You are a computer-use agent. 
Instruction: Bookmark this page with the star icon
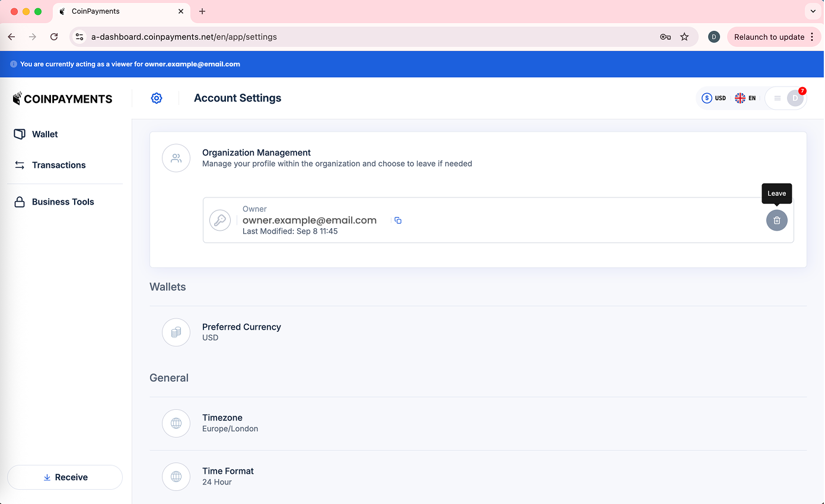click(684, 37)
